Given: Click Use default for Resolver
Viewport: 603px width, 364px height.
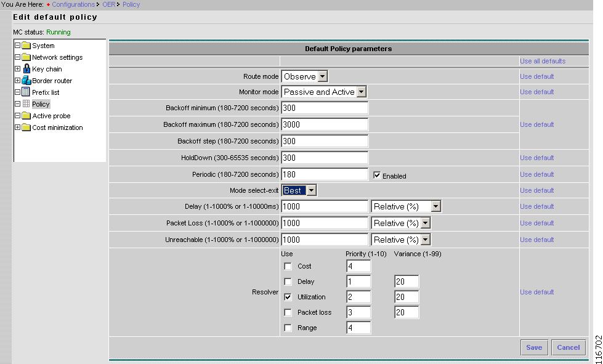Looking at the screenshot, I should tap(537, 292).
